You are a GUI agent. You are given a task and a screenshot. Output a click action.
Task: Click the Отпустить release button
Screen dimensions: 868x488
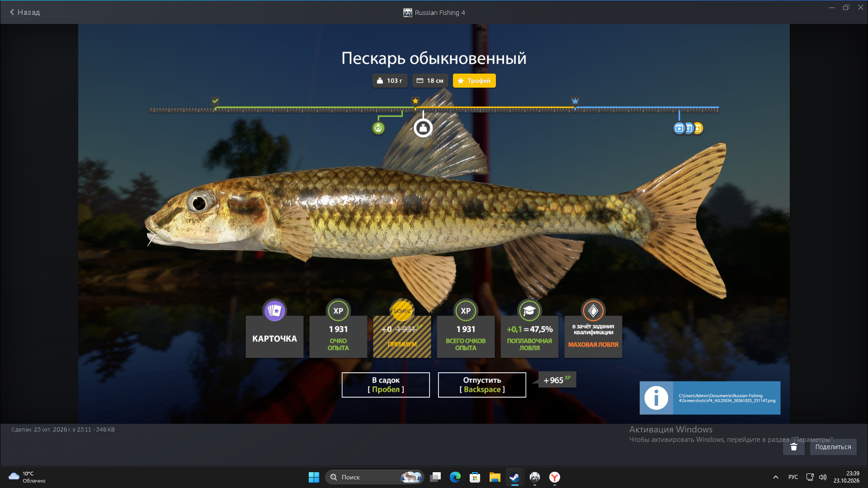pyautogui.click(x=482, y=385)
